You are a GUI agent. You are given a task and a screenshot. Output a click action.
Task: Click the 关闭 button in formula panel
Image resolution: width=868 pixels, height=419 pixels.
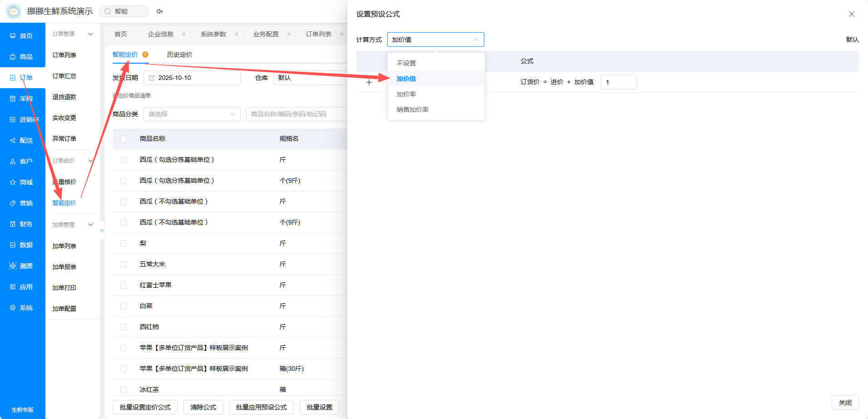[845, 403]
